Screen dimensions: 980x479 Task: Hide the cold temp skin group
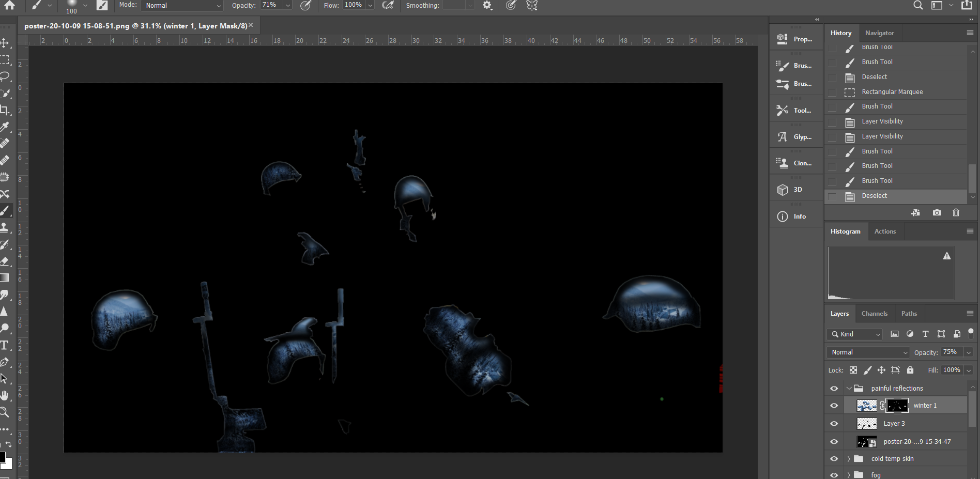[x=834, y=459]
